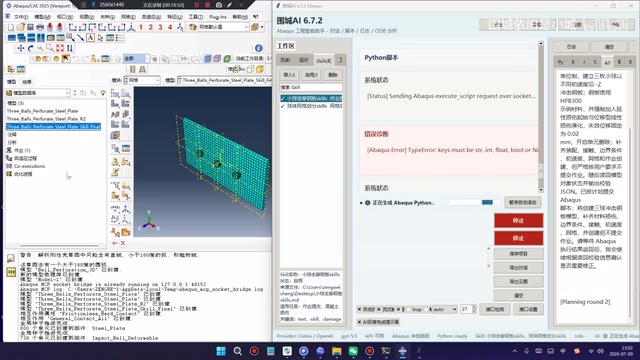This screenshot has width=640, height=360.
Task: Click the 接口设置 button
Action: [528, 309]
